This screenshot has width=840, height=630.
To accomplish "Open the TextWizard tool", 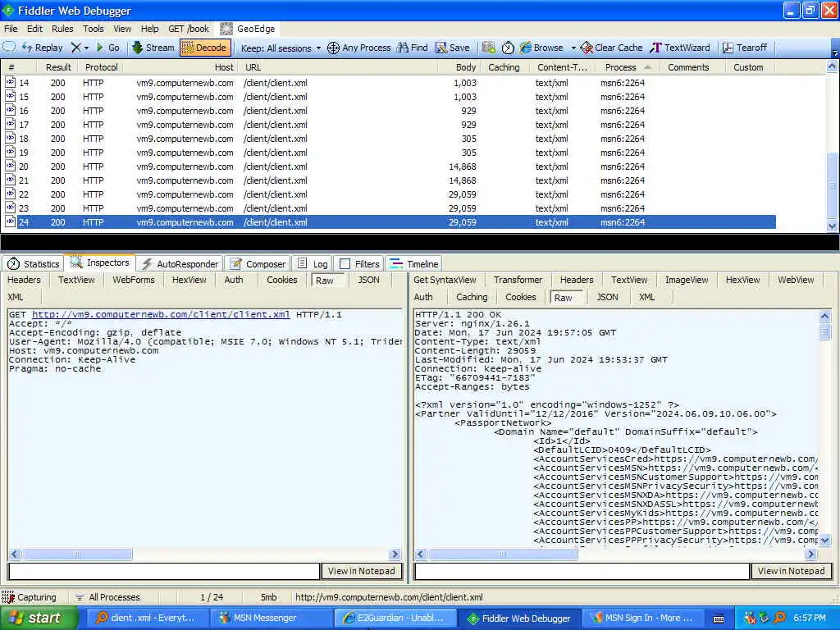I will pyautogui.click(x=680, y=48).
